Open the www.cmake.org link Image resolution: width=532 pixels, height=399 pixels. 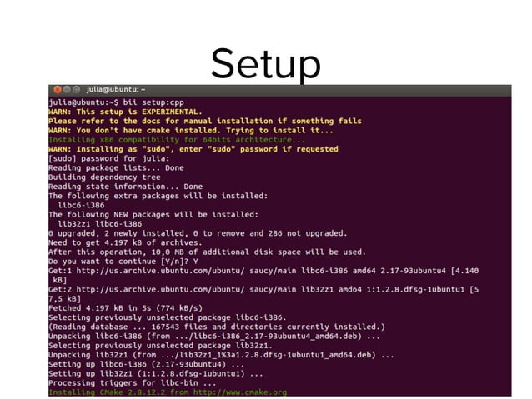click(240, 392)
